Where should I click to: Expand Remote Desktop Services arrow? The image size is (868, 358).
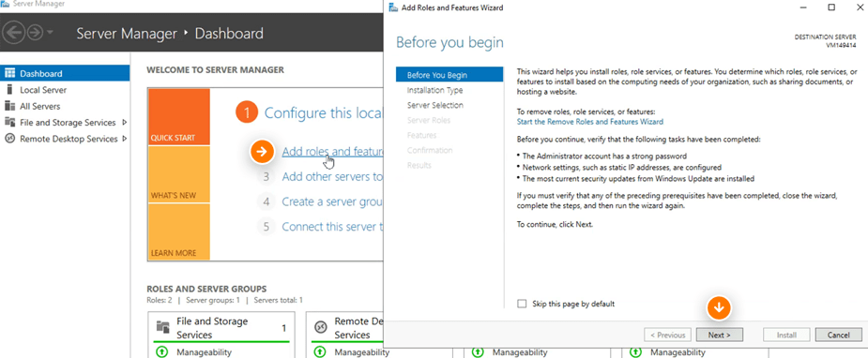[x=124, y=139]
